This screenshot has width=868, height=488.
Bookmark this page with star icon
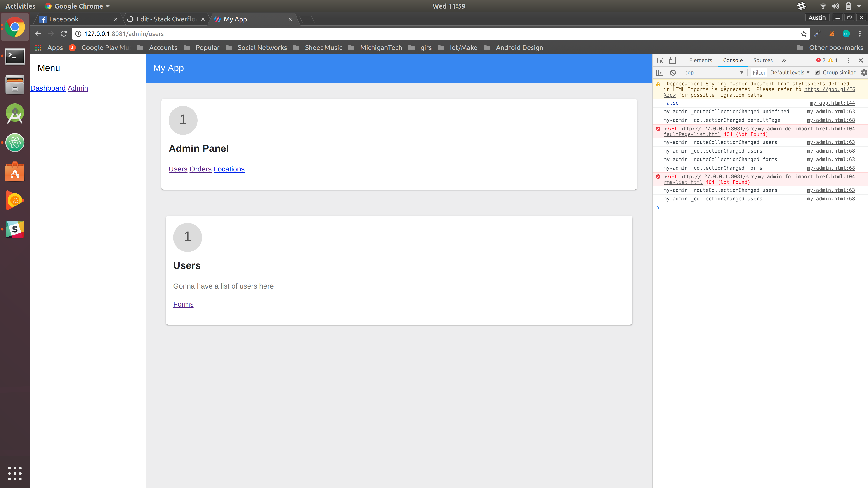pos(804,34)
